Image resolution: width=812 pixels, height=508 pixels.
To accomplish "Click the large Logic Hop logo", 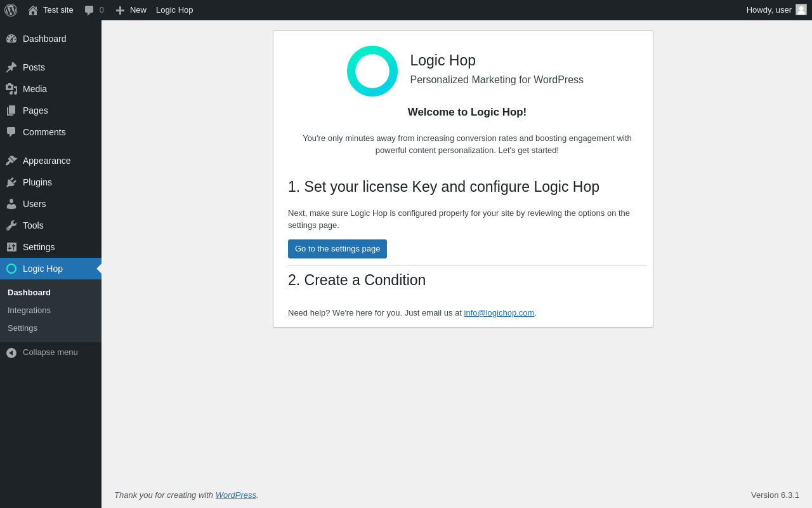I will pyautogui.click(x=372, y=71).
